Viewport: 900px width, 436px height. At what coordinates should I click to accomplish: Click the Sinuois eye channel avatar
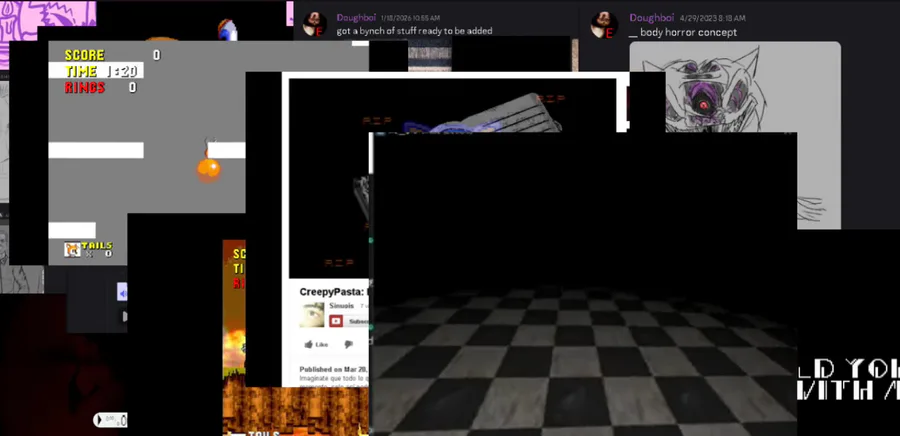[x=312, y=315]
